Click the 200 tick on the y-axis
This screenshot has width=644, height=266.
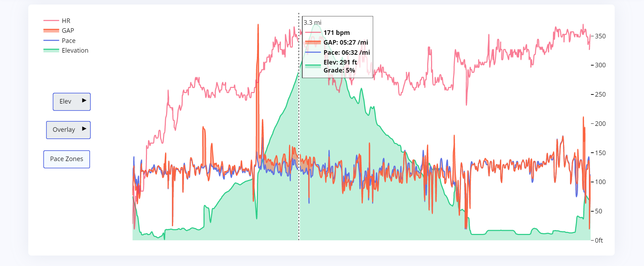point(600,124)
